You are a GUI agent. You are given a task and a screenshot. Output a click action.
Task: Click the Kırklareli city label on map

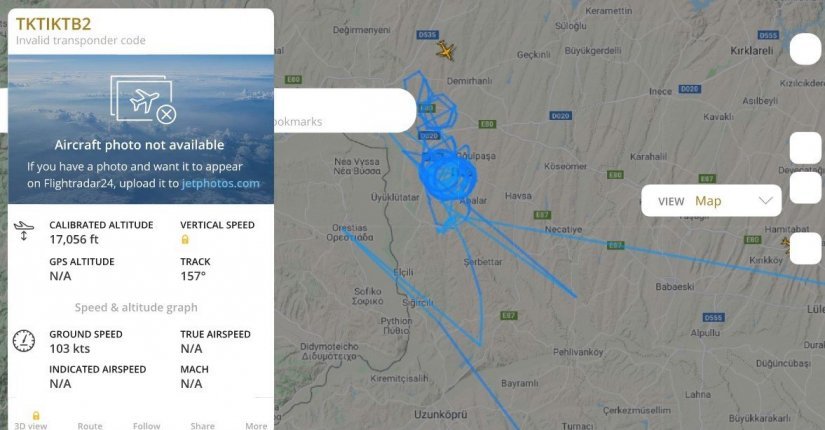coord(751,51)
